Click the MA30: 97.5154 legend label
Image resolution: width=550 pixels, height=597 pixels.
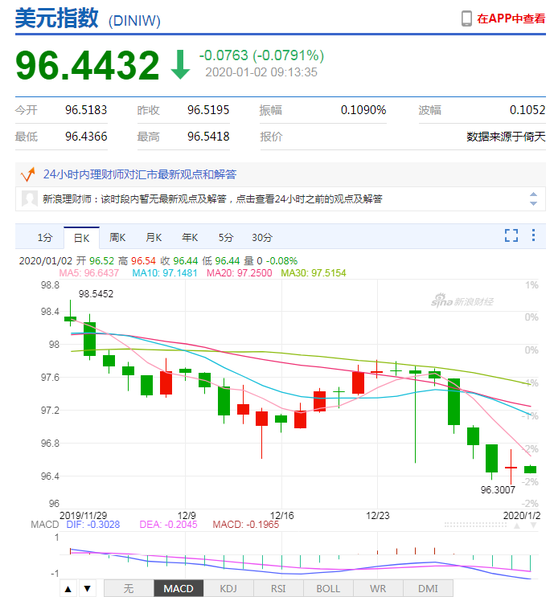(314, 273)
